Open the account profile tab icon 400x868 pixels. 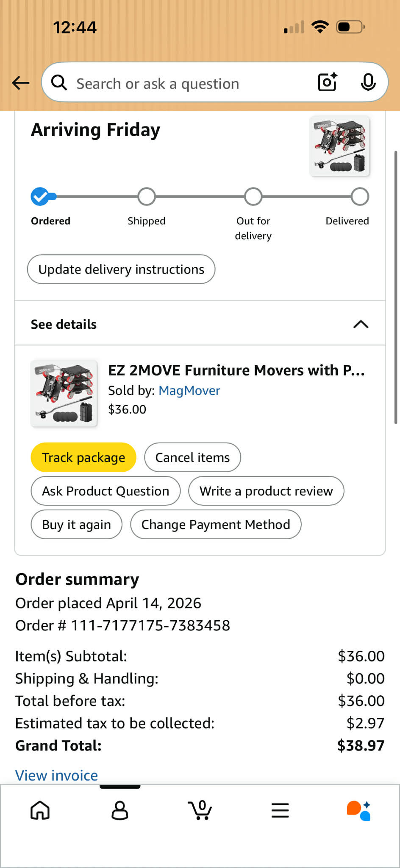(120, 810)
